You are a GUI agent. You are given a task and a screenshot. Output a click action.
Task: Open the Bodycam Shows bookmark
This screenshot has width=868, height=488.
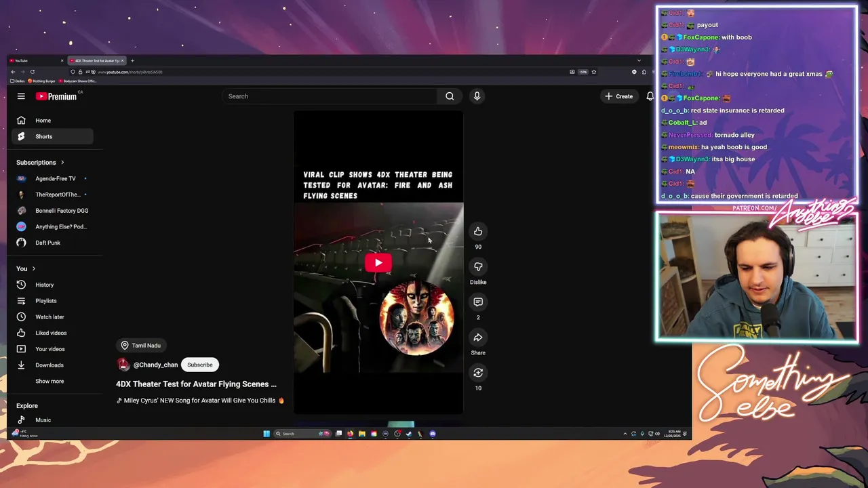pos(77,81)
